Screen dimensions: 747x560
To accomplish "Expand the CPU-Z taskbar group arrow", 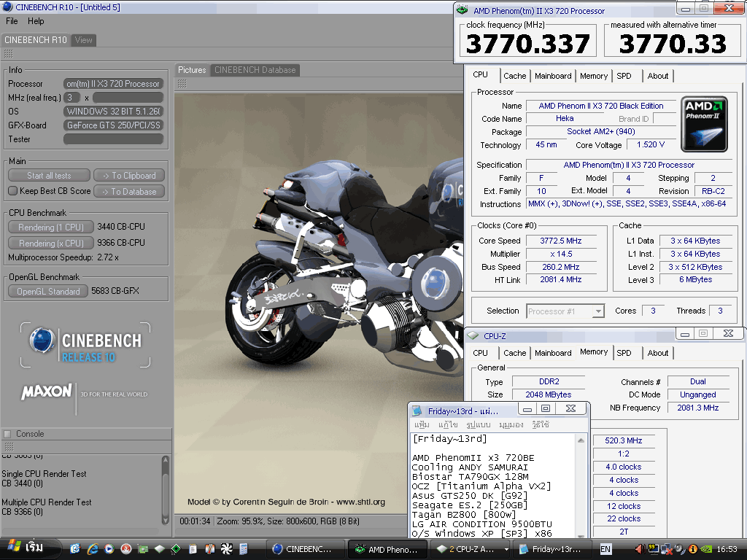I will click(x=506, y=549).
